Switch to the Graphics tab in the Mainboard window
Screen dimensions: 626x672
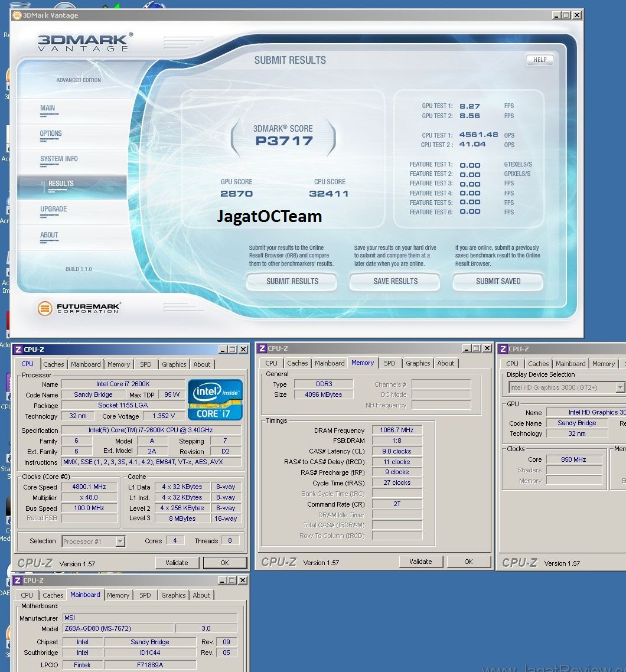pyautogui.click(x=173, y=595)
